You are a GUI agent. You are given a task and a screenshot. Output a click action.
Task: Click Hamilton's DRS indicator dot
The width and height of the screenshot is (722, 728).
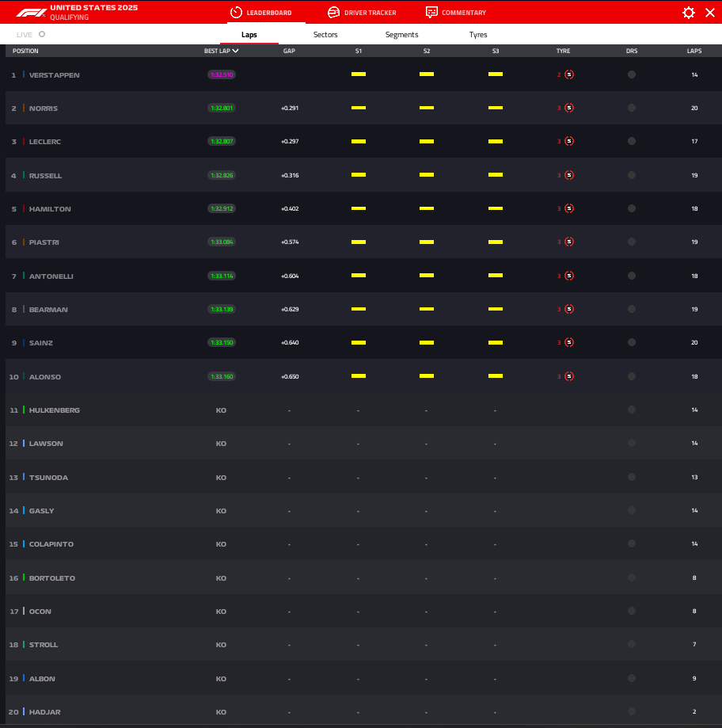coord(632,208)
